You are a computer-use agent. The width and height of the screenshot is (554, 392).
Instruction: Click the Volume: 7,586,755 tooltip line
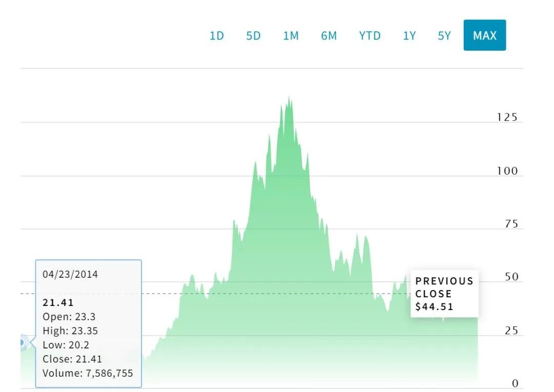pos(88,373)
